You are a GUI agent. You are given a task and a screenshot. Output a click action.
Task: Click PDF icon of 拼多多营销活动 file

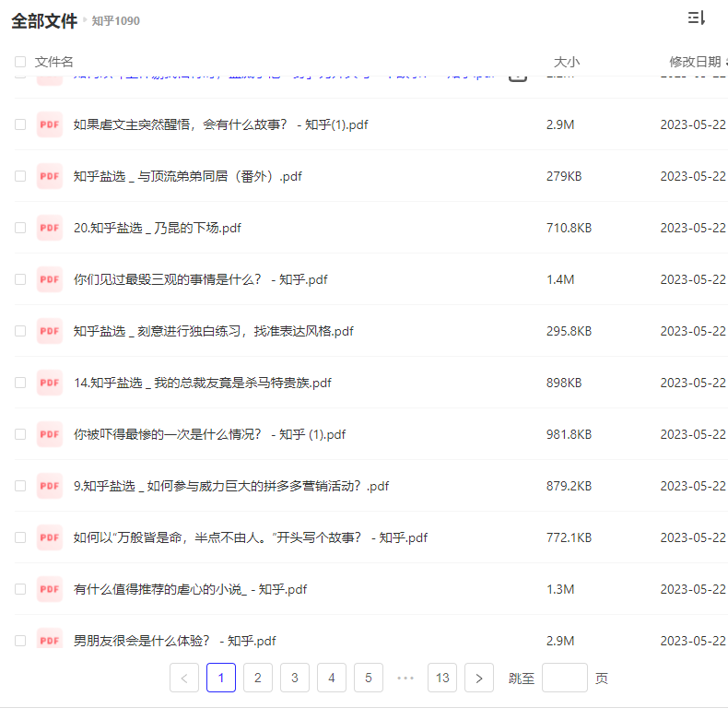[50, 486]
